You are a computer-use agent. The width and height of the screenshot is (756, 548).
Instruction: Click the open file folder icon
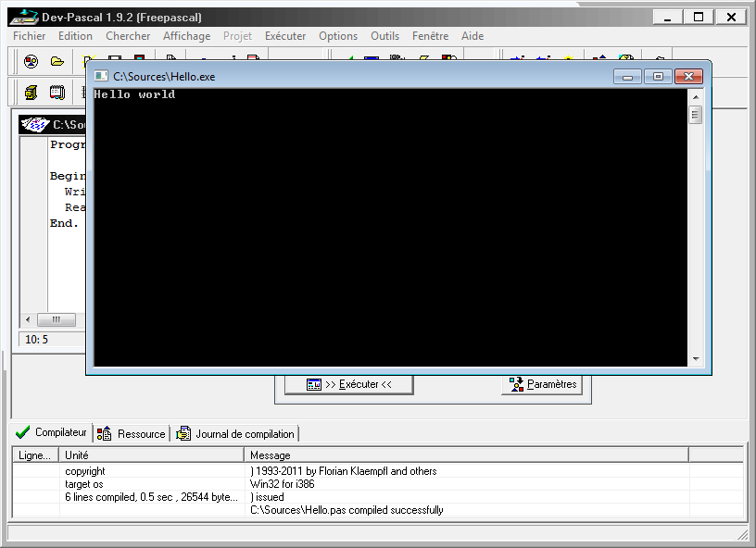click(57, 62)
